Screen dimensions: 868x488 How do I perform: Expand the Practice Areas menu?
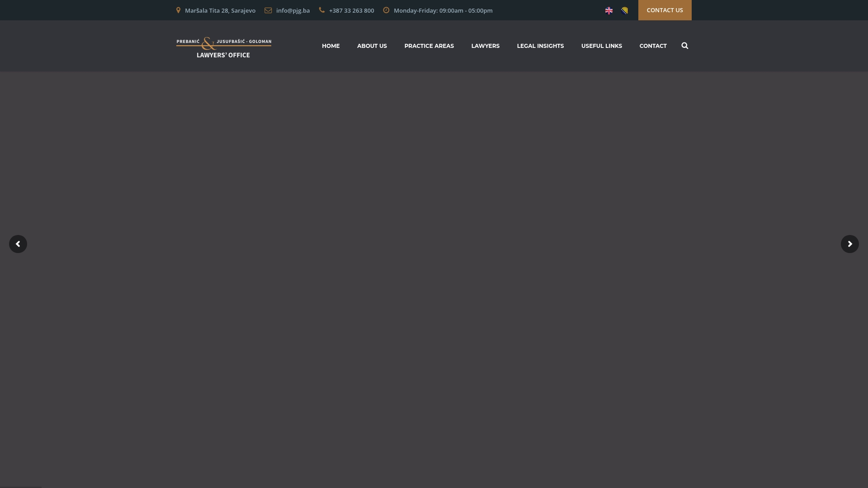pyautogui.click(x=429, y=46)
